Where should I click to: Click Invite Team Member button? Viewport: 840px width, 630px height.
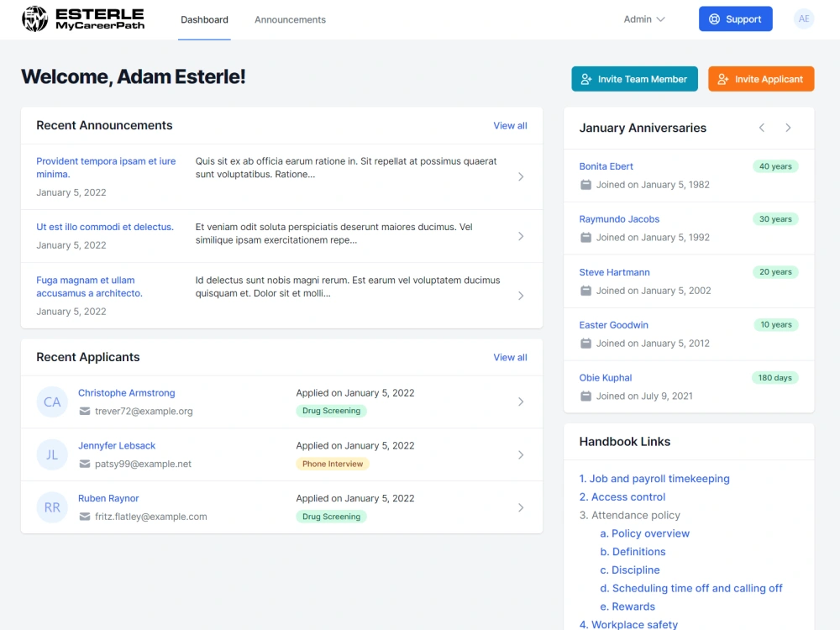(x=634, y=79)
